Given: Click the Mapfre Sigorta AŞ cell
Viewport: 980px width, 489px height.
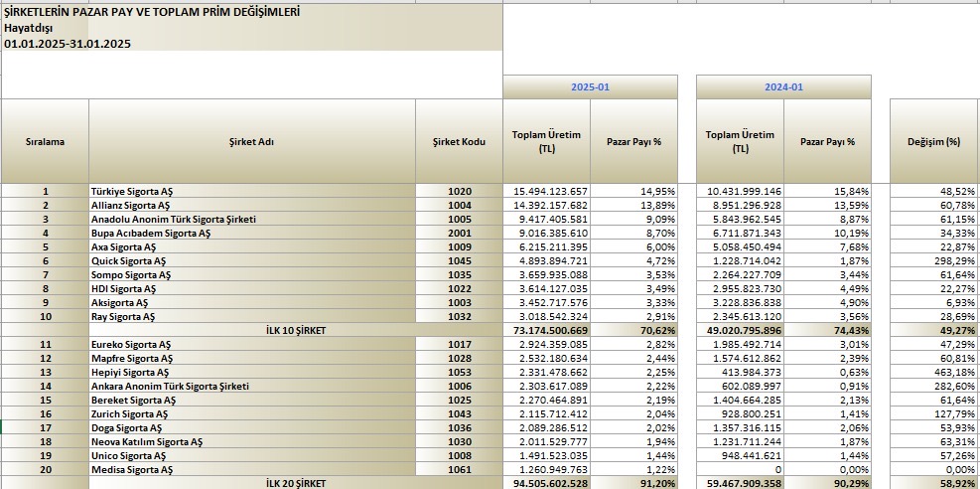Looking at the screenshot, I should pyautogui.click(x=252, y=359).
